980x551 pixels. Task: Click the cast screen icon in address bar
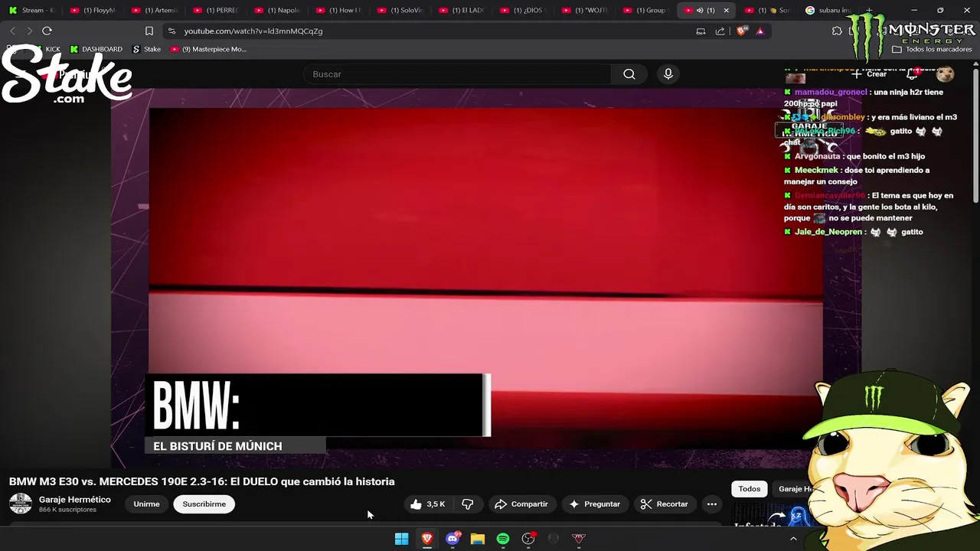701,31
